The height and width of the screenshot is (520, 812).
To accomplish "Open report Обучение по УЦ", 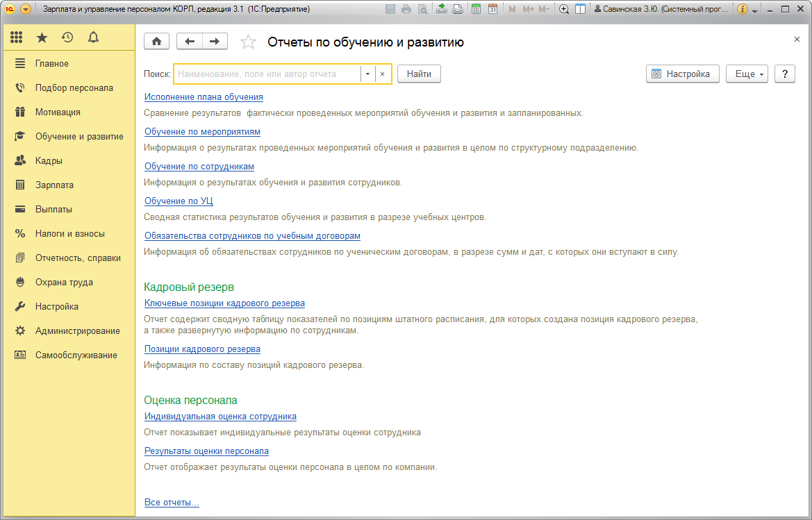I will (x=179, y=201).
